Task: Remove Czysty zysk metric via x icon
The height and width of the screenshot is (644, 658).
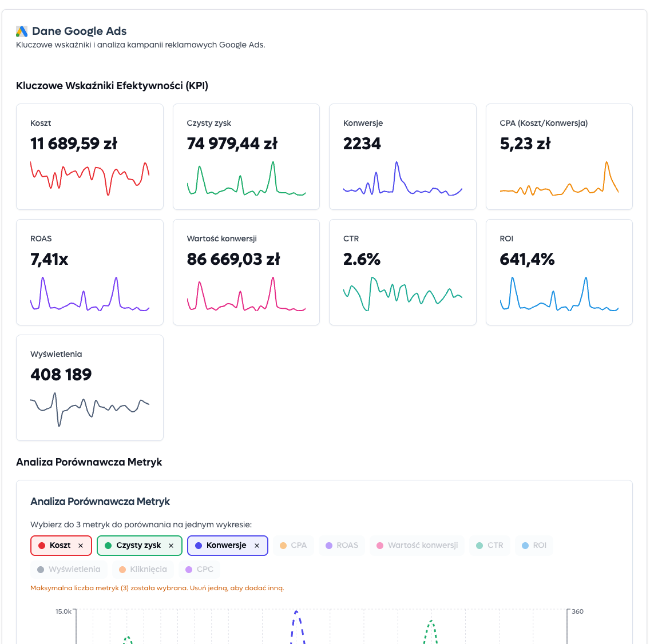Action: pos(171,546)
